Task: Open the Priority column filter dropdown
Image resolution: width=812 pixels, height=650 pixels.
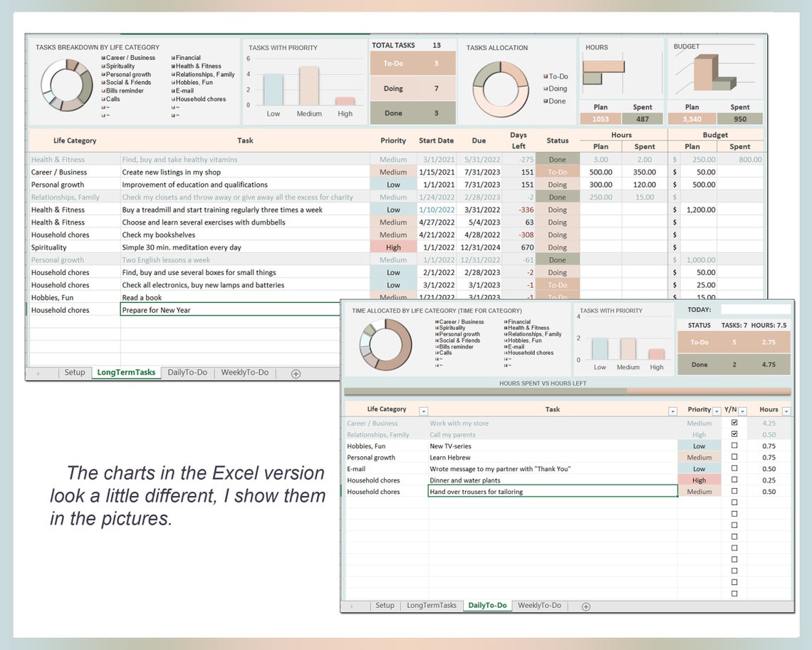Action: [716, 411]
